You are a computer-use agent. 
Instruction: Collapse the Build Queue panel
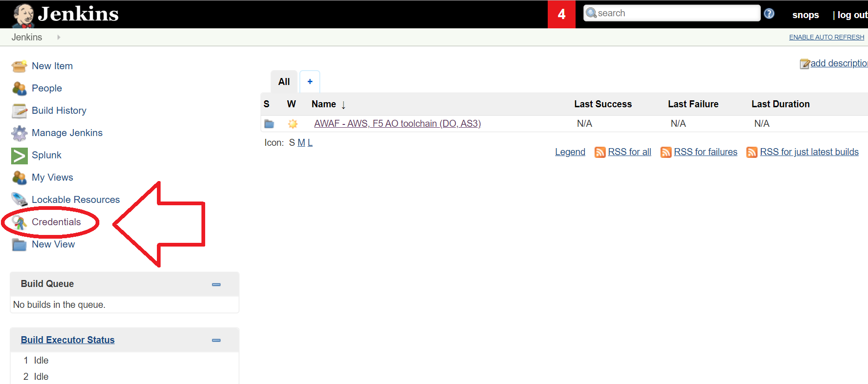point(216,285)
